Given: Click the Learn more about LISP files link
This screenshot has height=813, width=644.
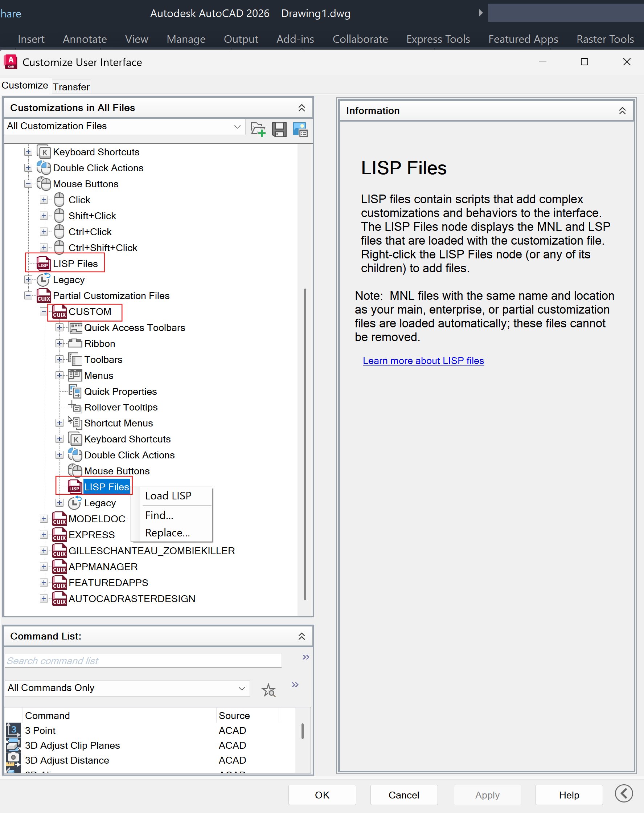Looking at the screenshot, I should click(x=423, y=360).
